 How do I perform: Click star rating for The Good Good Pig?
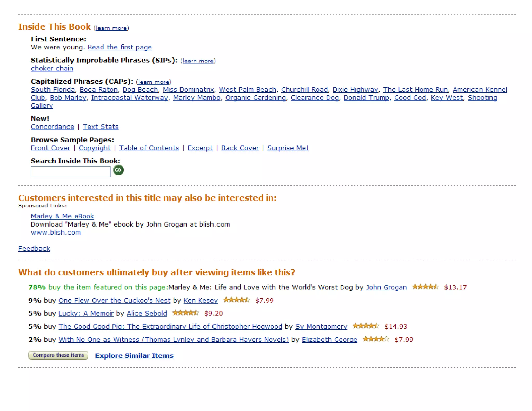pyautogui.click(x=366, y=326)
